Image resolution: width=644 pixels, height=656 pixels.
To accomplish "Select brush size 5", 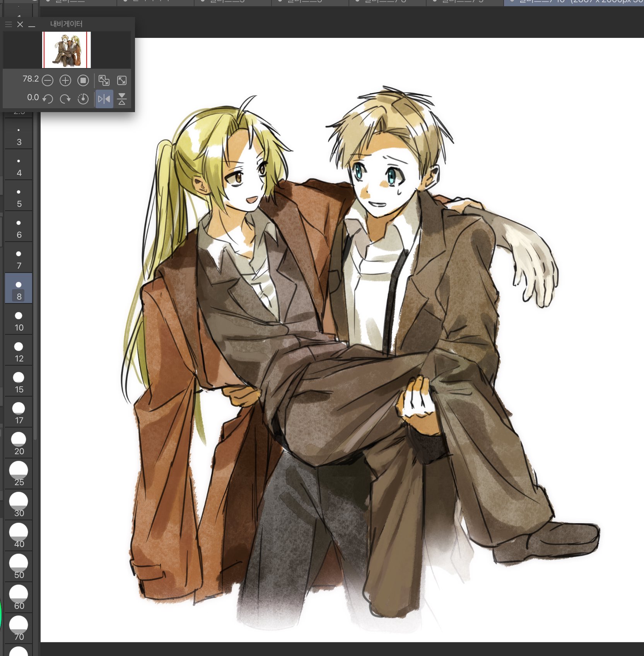I will tap(19, 195).
